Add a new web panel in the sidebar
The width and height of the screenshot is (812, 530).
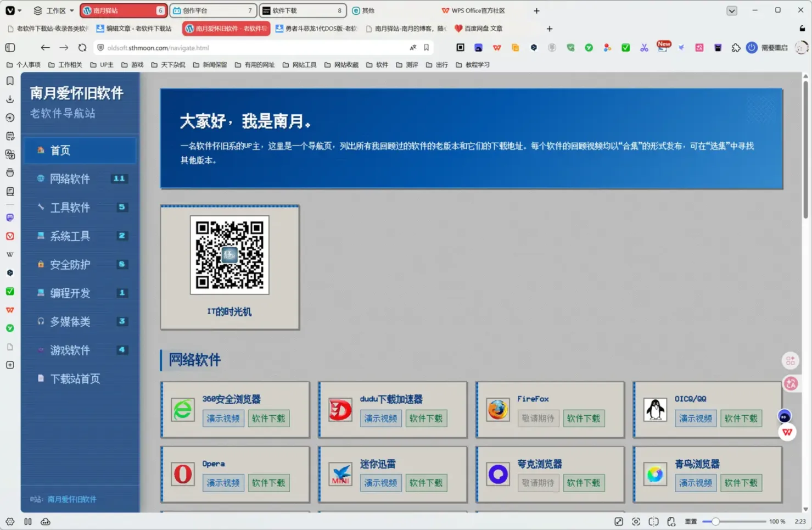10,365
